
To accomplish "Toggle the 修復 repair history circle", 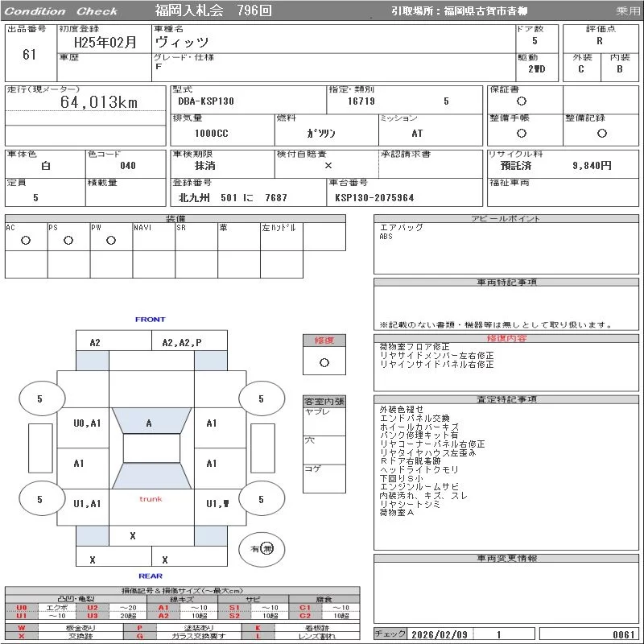I will (x=324, y=362).
